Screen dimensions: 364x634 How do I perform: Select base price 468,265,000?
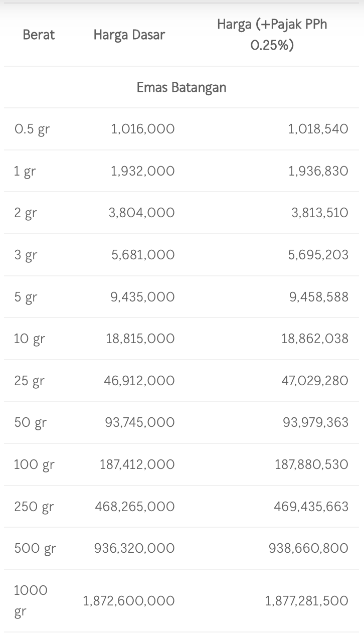(135, 507)
